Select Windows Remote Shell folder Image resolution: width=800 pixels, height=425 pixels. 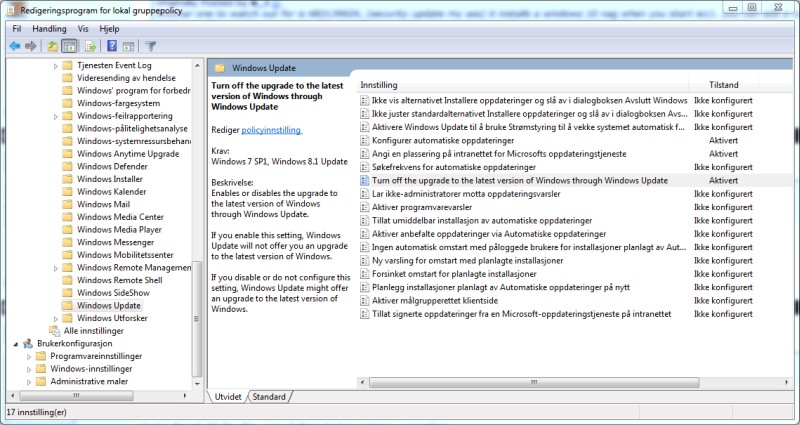click(119, 280)
